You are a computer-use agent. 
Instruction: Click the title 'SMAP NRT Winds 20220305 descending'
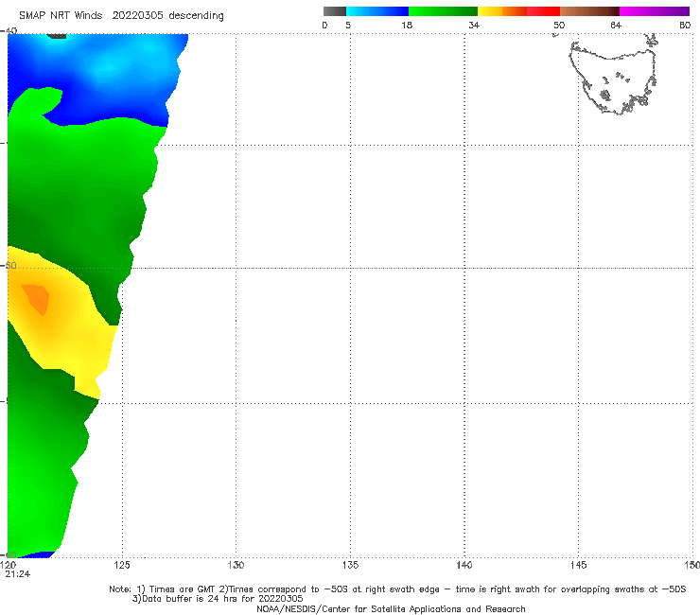[x=121, y=16]
